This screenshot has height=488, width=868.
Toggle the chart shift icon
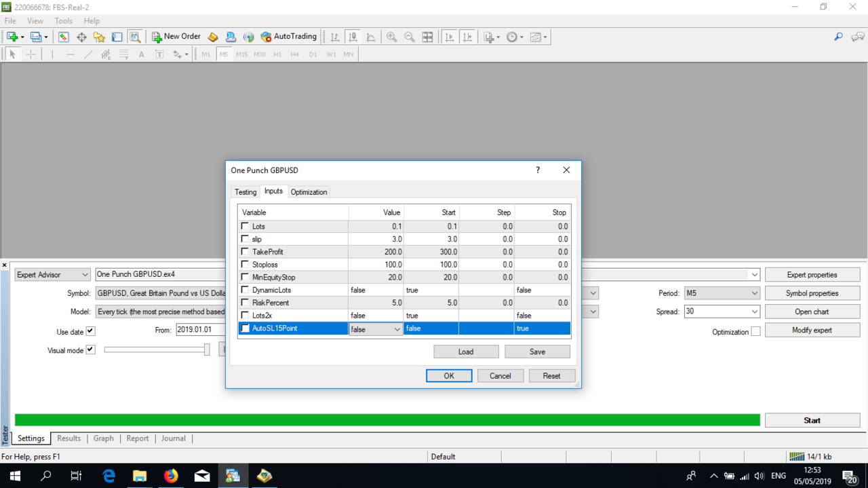[467, 37]
